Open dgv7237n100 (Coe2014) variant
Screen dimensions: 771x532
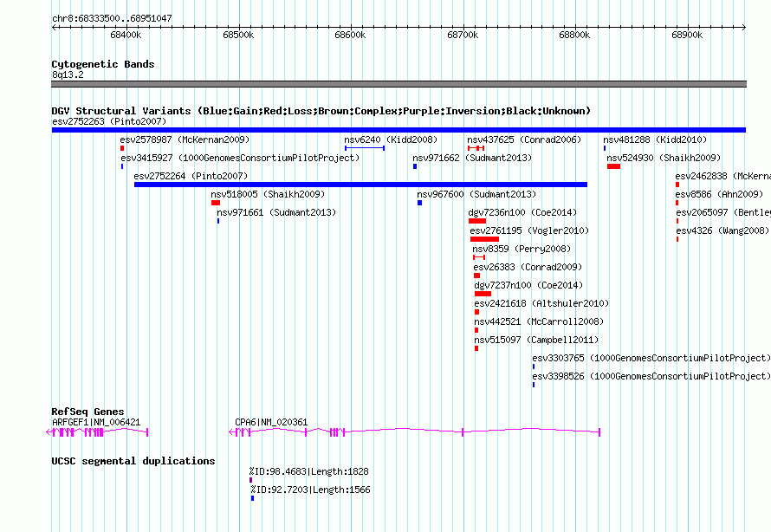click(528, 285)
